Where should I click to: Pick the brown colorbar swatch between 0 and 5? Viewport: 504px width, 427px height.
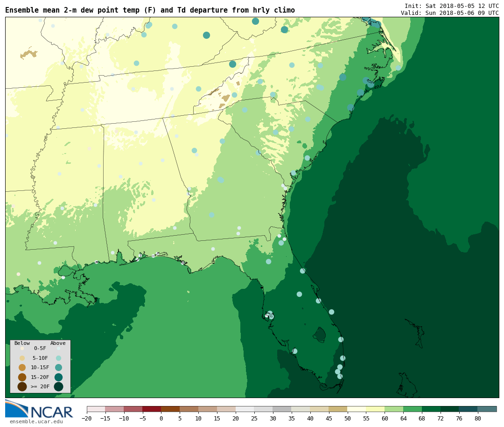[x=170, y=409]
